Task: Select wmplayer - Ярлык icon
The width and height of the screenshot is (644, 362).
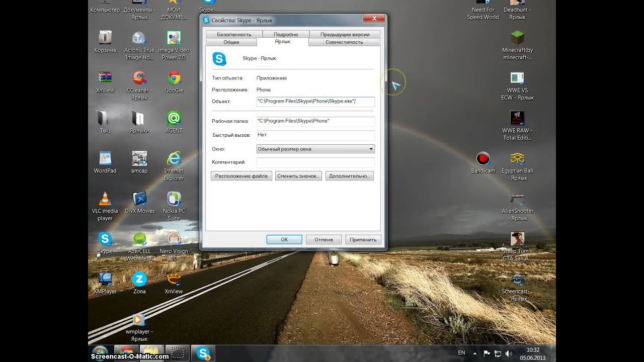Action: tap(139, 327)
